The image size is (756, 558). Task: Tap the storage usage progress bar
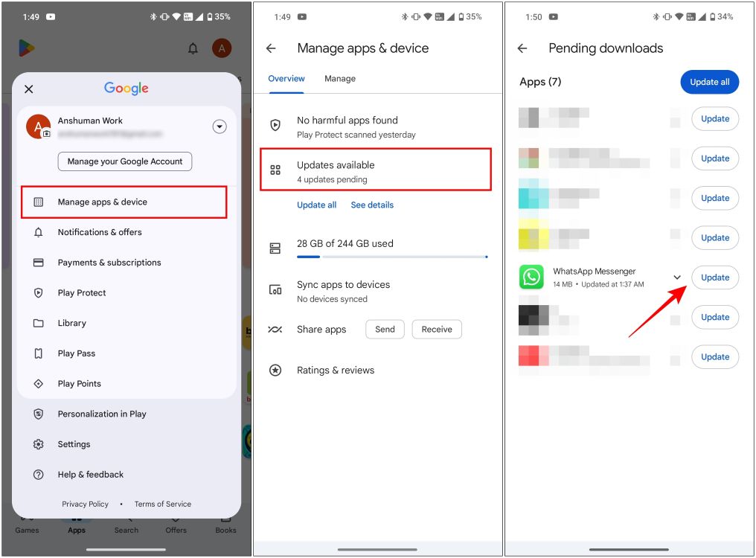click(391, 257)
